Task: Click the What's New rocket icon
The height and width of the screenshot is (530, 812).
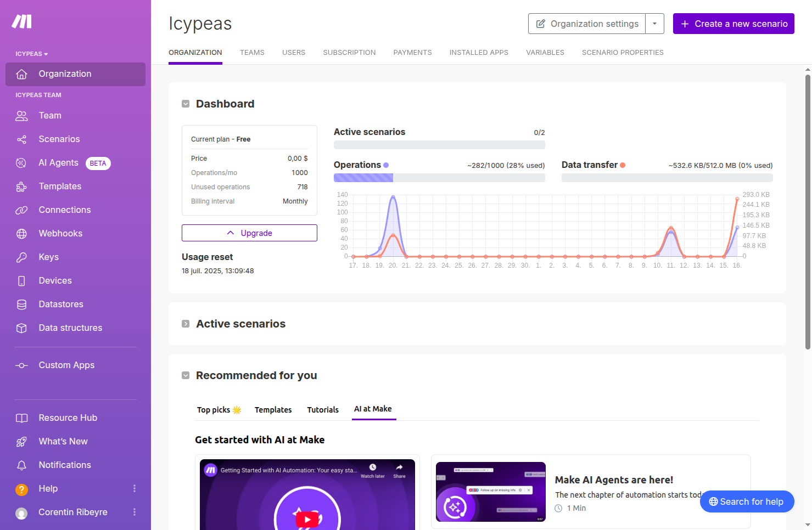Action: [21, 442]
